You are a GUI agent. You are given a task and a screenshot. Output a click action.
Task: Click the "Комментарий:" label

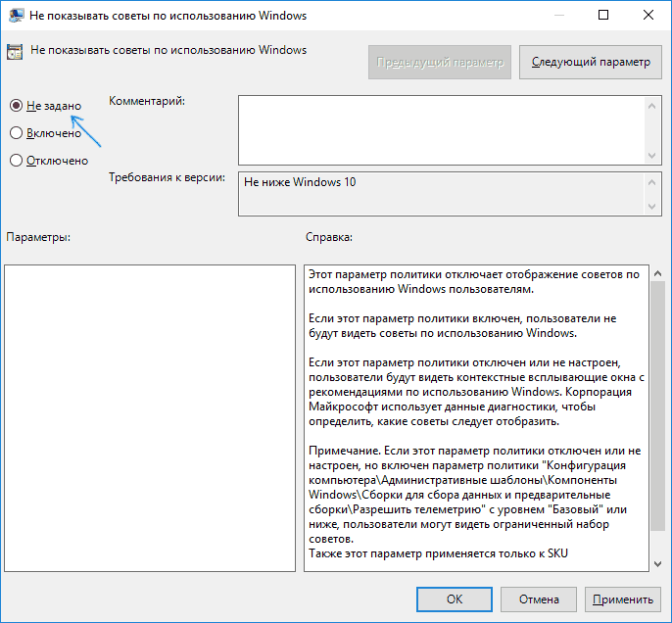tap(147, 101)
